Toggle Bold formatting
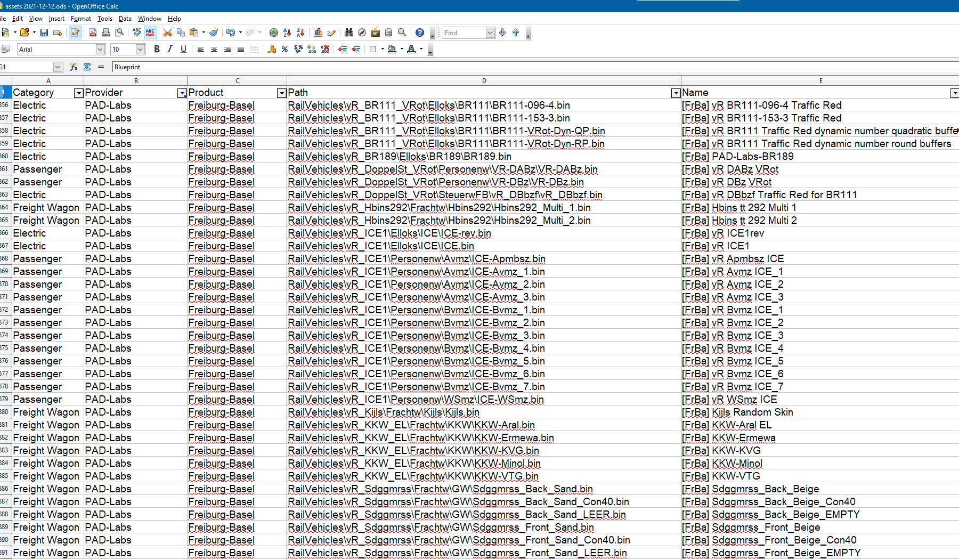The height and width of the screenshot is (560, 959). click(x=157, y=50)
